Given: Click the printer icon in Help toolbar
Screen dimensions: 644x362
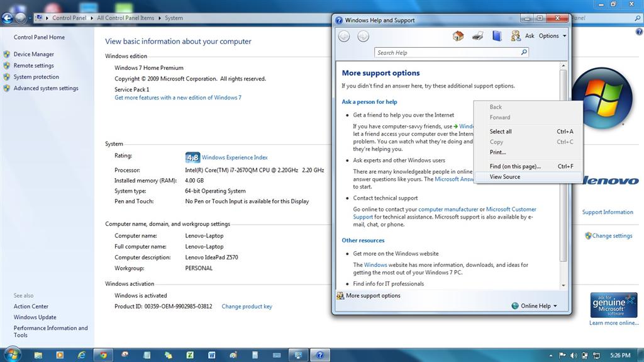Looking at the screenshot, I should [x=477, y=37].
